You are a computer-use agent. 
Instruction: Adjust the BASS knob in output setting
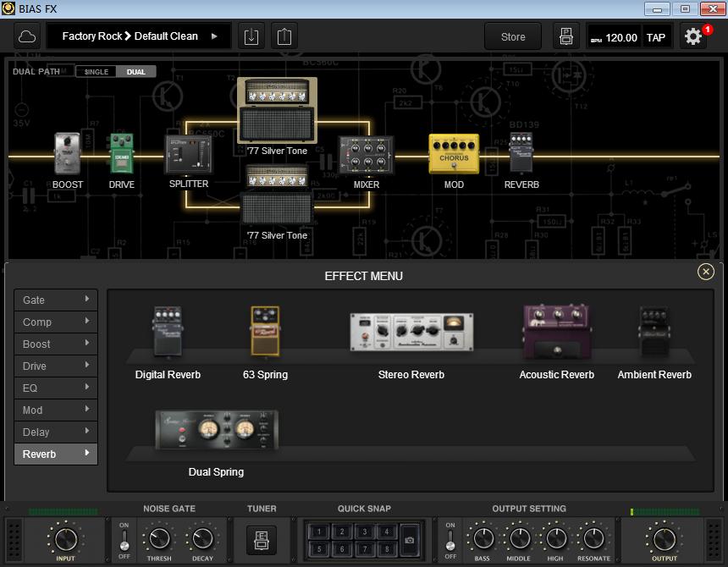click(483, 540)
